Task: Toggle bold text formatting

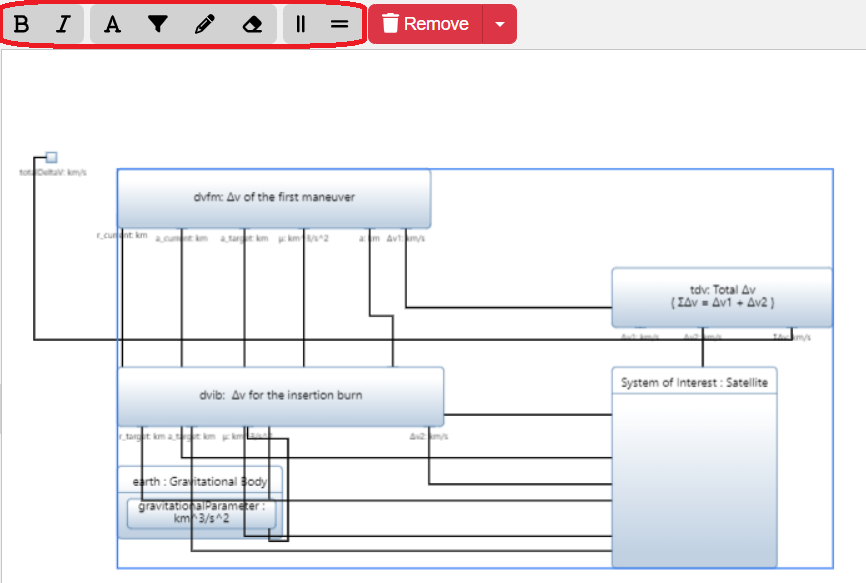Action: (22, 23)
